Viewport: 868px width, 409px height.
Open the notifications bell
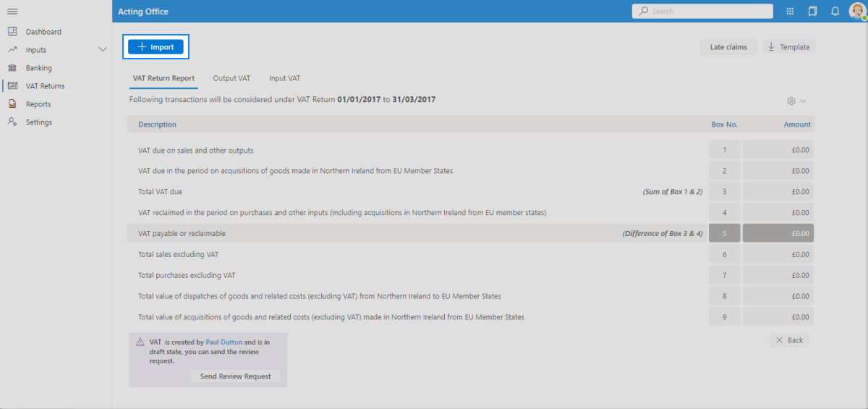click(x=835, y=12)
